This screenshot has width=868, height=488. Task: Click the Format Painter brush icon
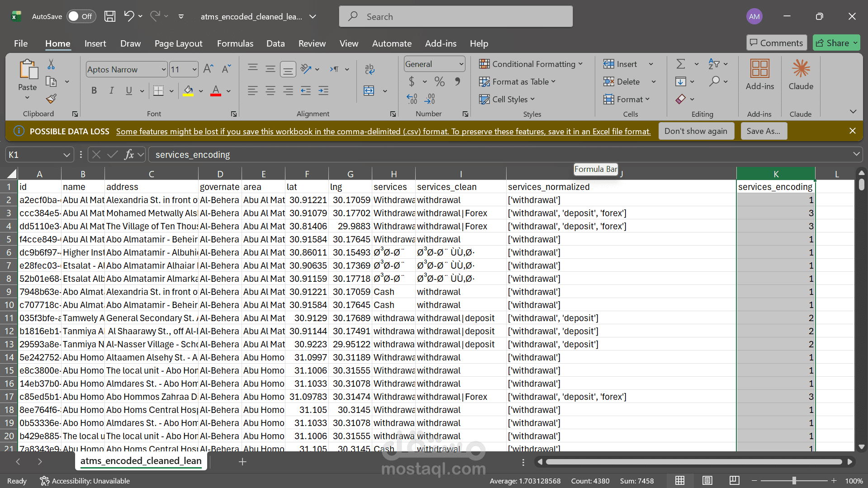coord(52,99)
